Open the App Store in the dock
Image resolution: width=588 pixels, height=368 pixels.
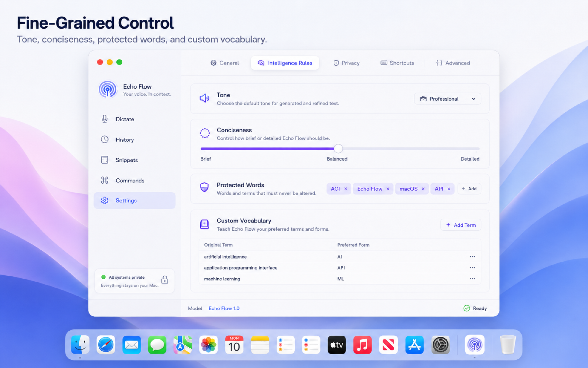click(x=415, y=345)
